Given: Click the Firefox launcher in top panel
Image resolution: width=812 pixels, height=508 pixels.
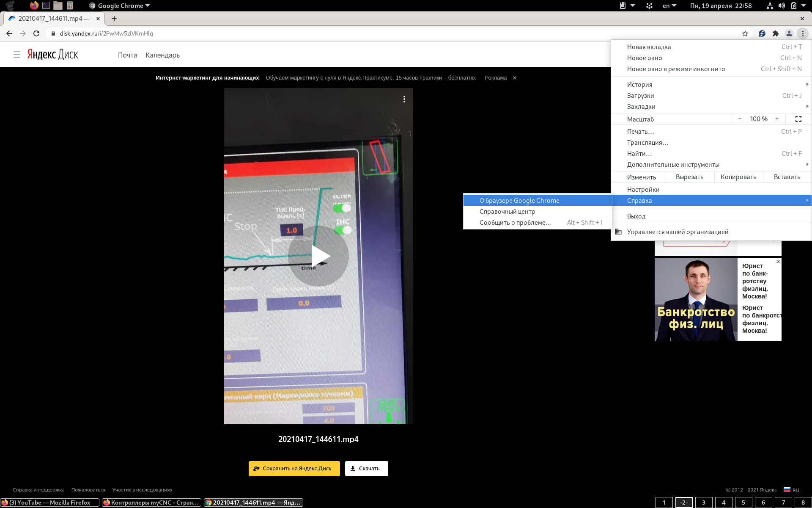Looking at the screenshot, I should click(34, 6).
